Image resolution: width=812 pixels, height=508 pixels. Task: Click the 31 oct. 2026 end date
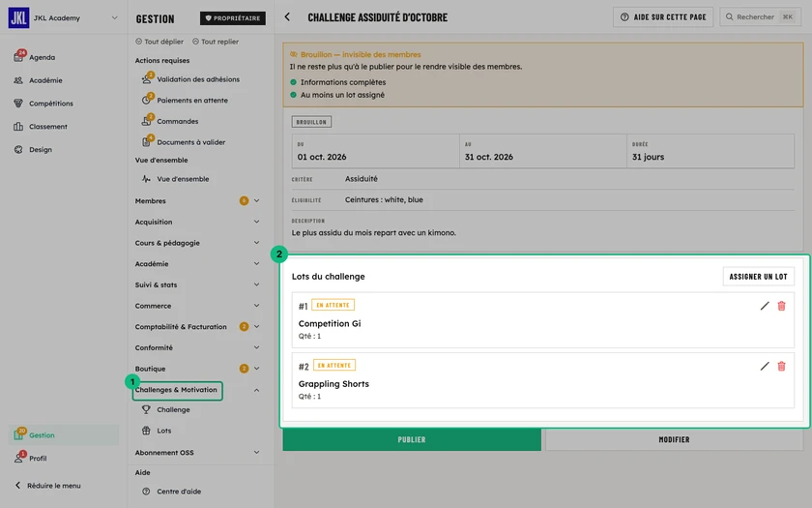489,157
